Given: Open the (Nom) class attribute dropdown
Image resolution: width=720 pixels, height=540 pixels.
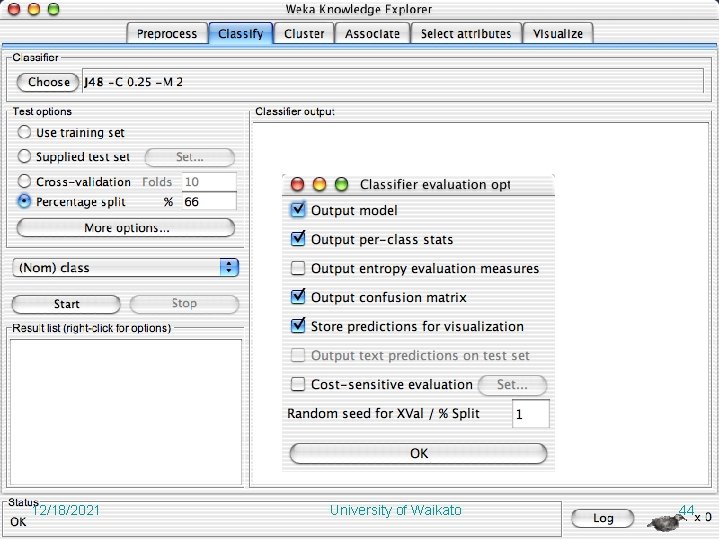Looking at the screenshot, I should pyautogui.click(x=126, y=267).
